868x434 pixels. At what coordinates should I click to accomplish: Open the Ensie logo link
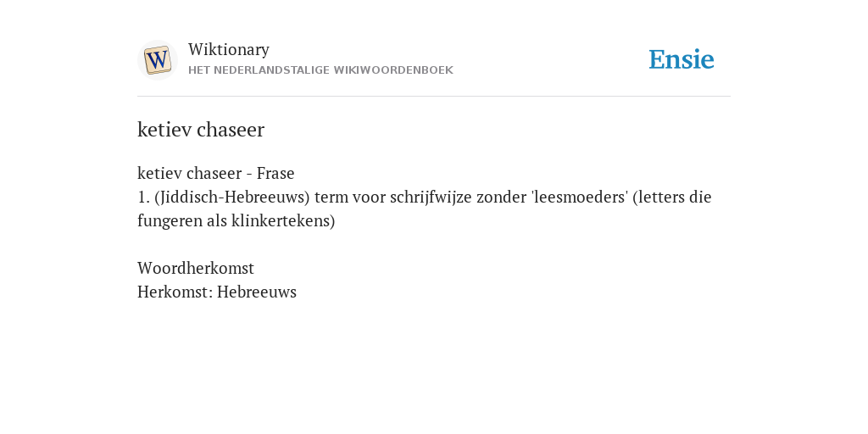[682, 59]
